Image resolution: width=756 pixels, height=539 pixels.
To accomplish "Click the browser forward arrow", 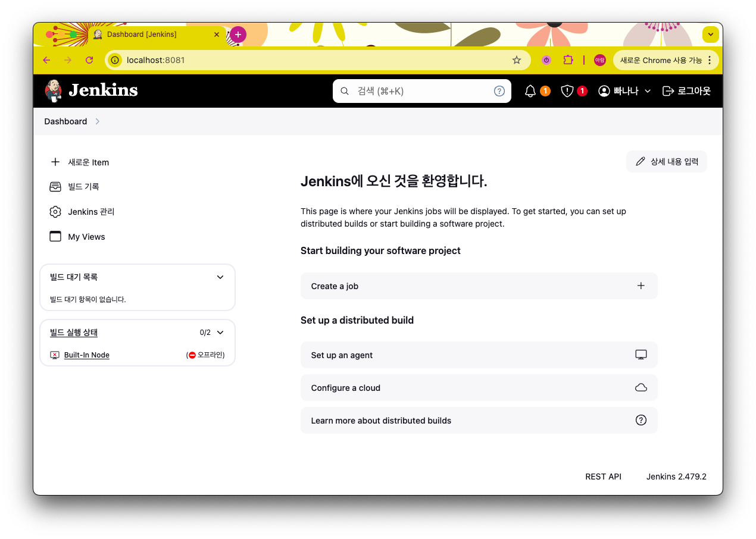I will (68, 60).
